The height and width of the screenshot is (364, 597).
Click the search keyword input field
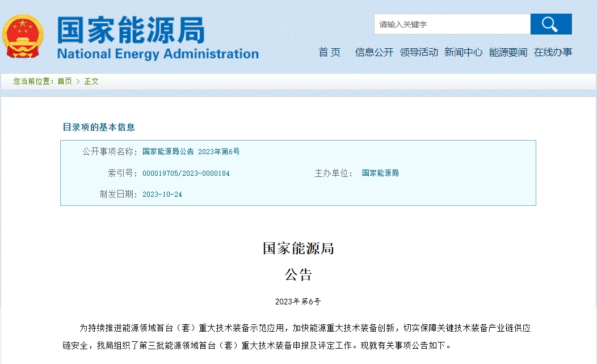[452, 24]
